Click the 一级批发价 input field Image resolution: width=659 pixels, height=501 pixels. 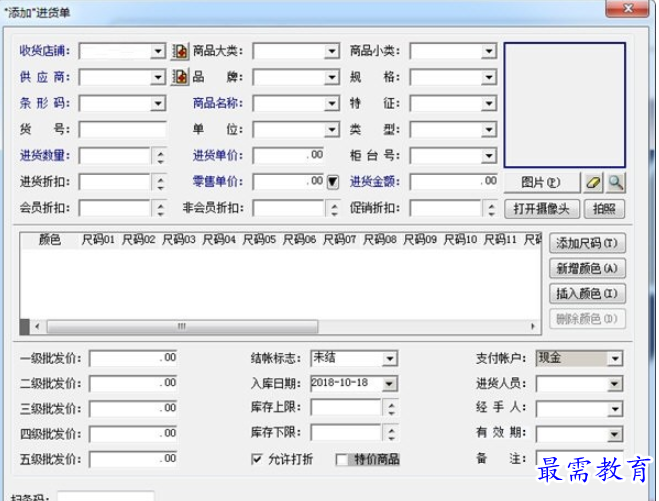point(133,359)
